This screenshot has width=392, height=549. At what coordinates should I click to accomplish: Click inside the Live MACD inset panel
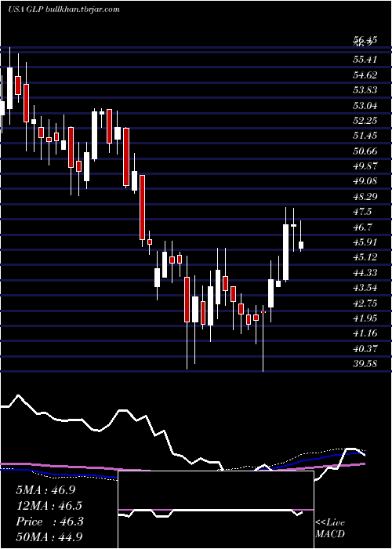[x=216, y=510]
